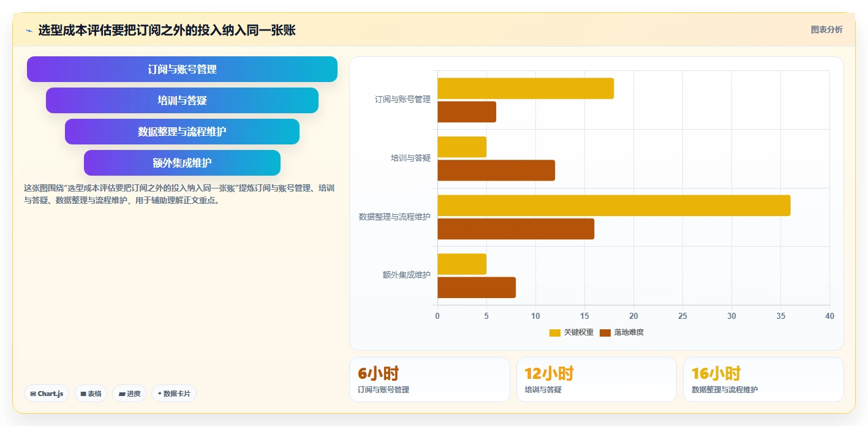Select the 数据整理与流程维护 funnel bar
Screen dimensions: 868x426
pos(182,132)
